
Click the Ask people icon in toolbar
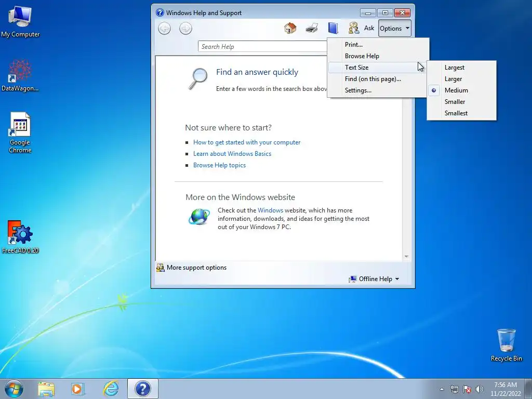coord(354,28)
